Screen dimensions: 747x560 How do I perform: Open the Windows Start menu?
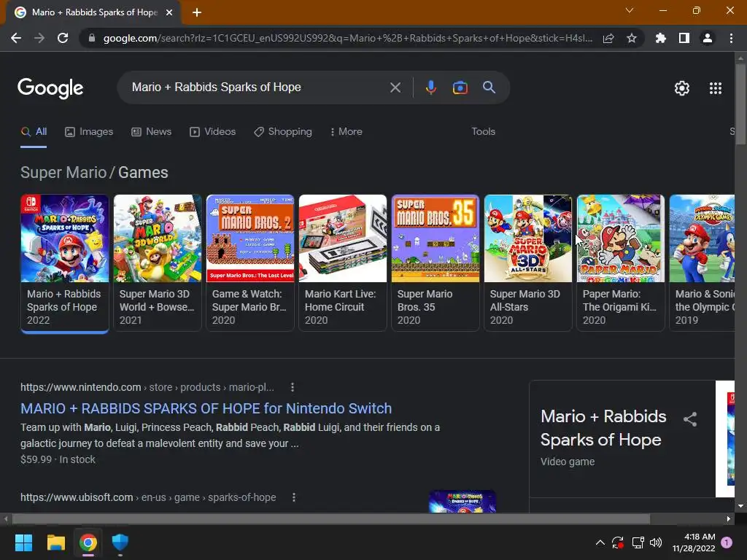pos(23,542)
